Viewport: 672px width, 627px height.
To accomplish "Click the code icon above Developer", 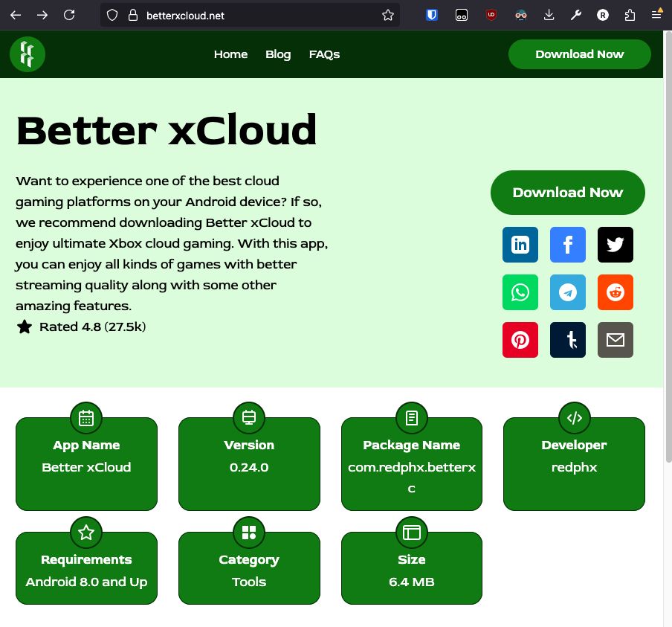I will tap(575, 418).
